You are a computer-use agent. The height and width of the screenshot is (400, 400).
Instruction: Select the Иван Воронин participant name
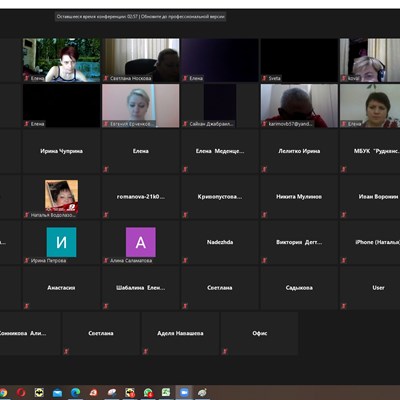pos(378,197)
